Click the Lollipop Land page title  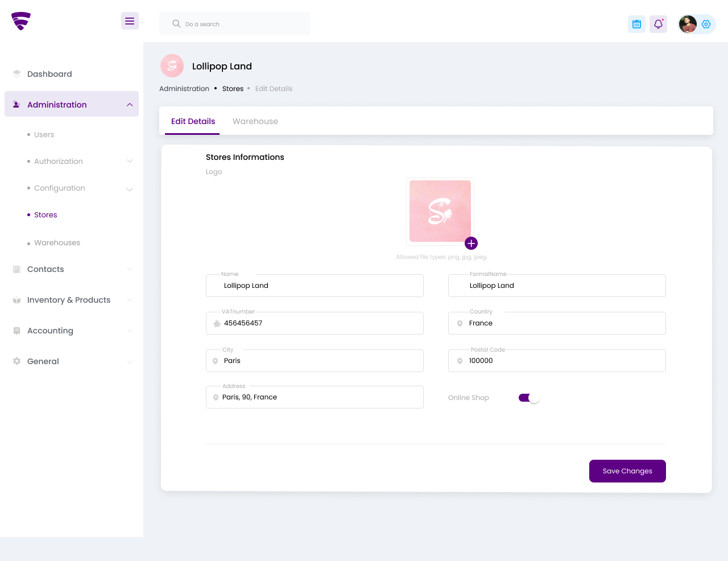[222, 66]
